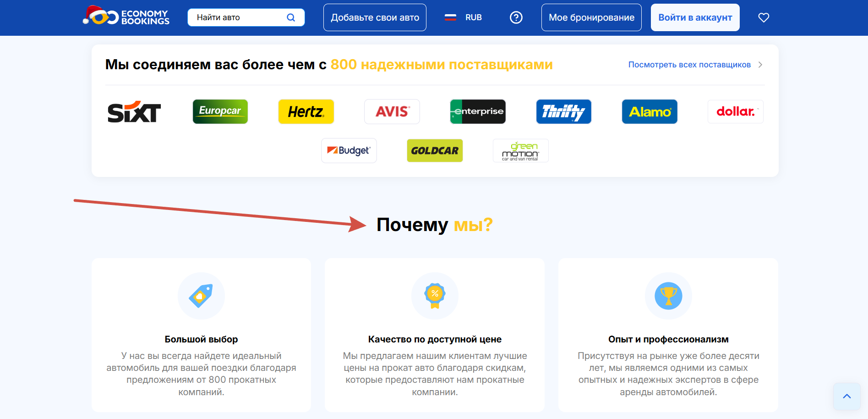
Task: Click the percent badge icon
Action: pyautogui.click(x=435, y=296)
